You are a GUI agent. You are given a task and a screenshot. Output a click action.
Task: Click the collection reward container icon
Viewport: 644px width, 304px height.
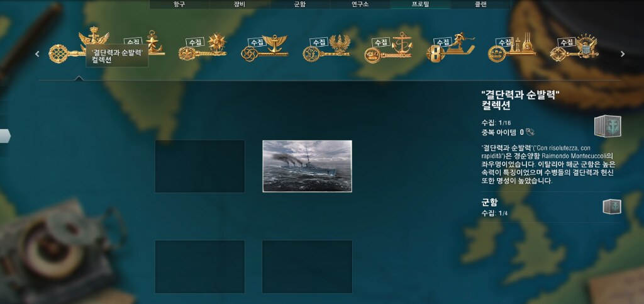tap(608, 126)
